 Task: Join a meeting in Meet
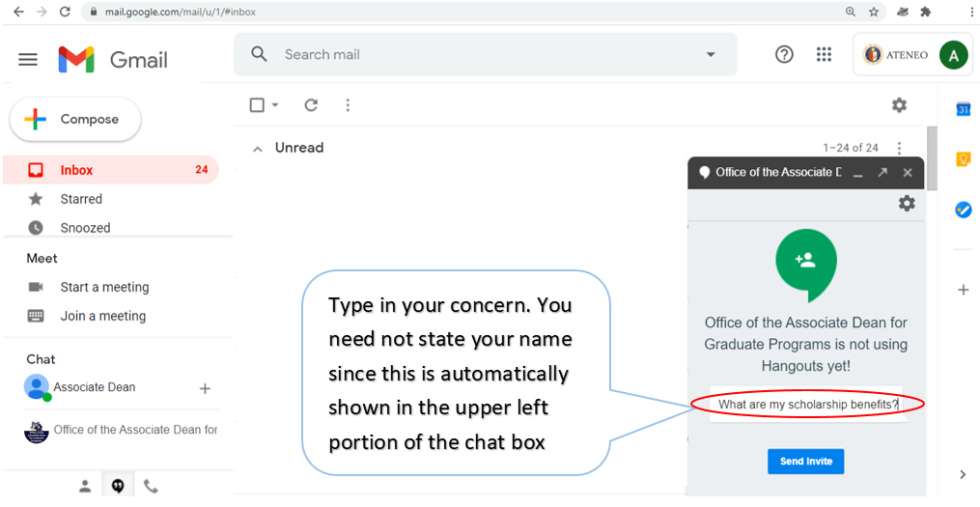(102, 316)
